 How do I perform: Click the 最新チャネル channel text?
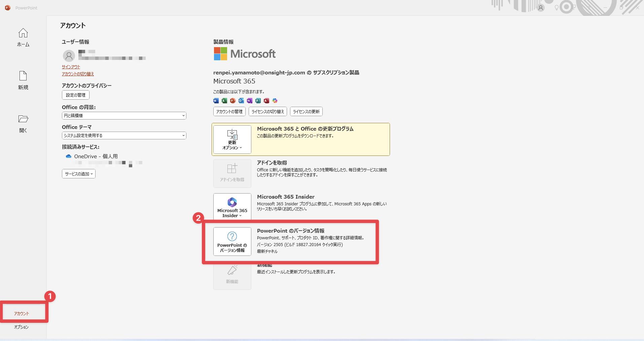click(267, 251)
